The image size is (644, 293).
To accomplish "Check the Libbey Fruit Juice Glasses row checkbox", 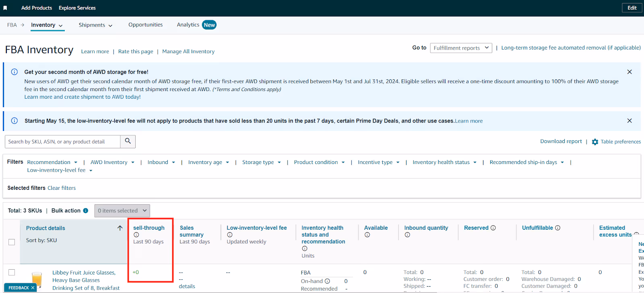I will tap(12, 272).
